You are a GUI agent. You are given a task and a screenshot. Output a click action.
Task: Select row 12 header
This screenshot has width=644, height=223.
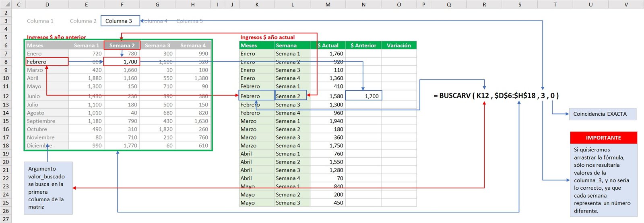6,96
